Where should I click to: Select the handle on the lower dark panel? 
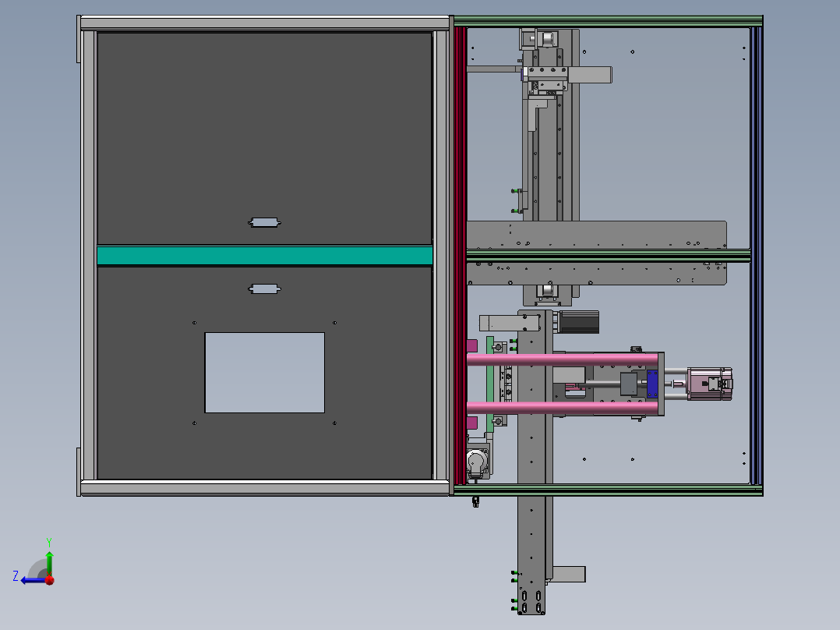265,289
